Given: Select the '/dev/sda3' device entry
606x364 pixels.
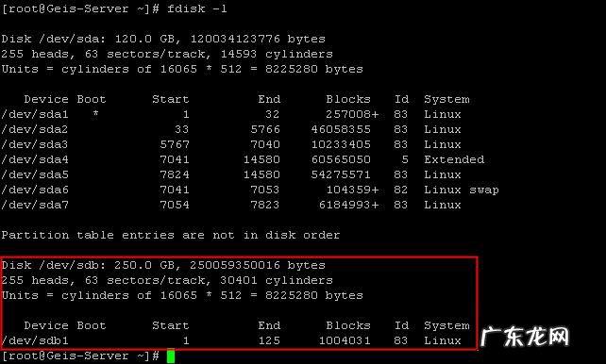Looking at the screenshot, I should coord(35,144).
